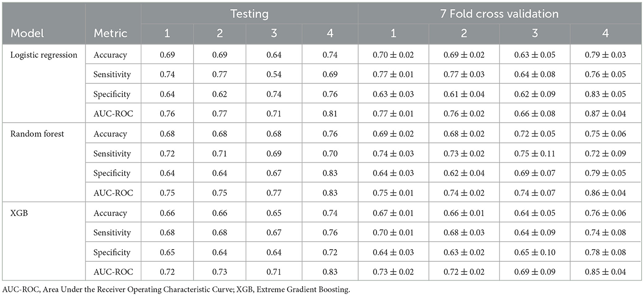This screenshot has height=296, width=644.
Task: Click the 0.75 ± 0.11 cell
Action: coord(535,153)
